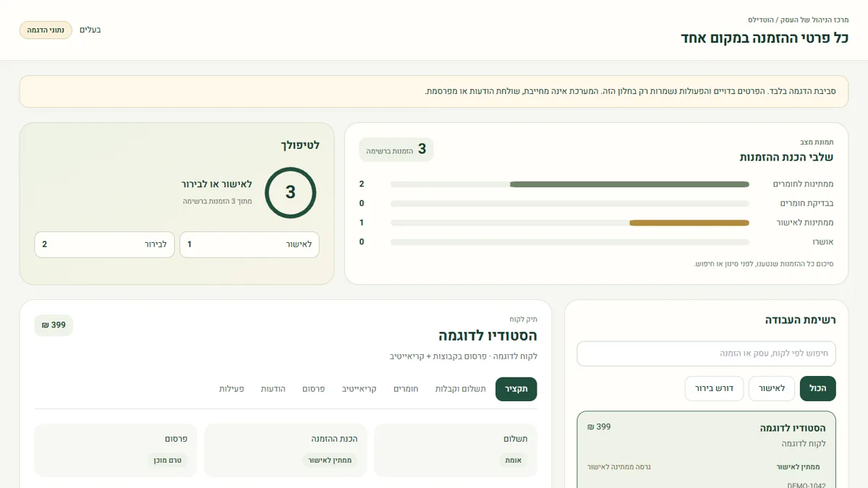The height and width of the screenshot is (488, 868).
Task: Filter work list by לאישור
Action: pos(772,388)
